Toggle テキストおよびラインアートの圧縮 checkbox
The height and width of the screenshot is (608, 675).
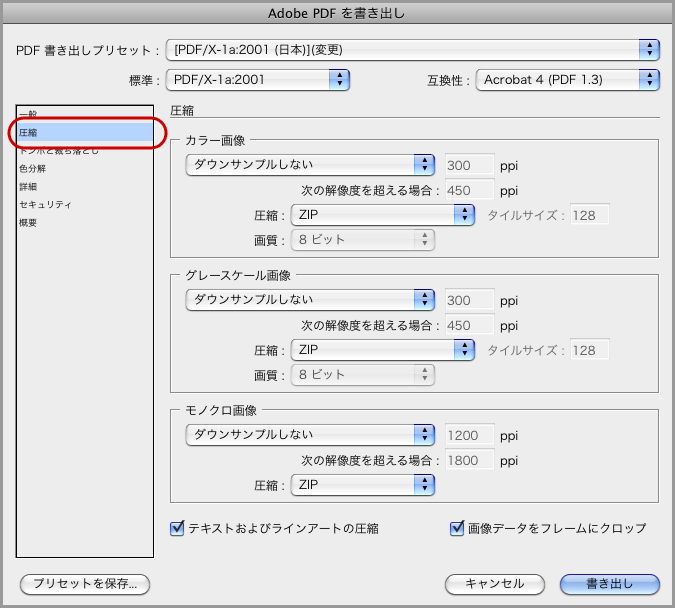[x=177, y=528]
